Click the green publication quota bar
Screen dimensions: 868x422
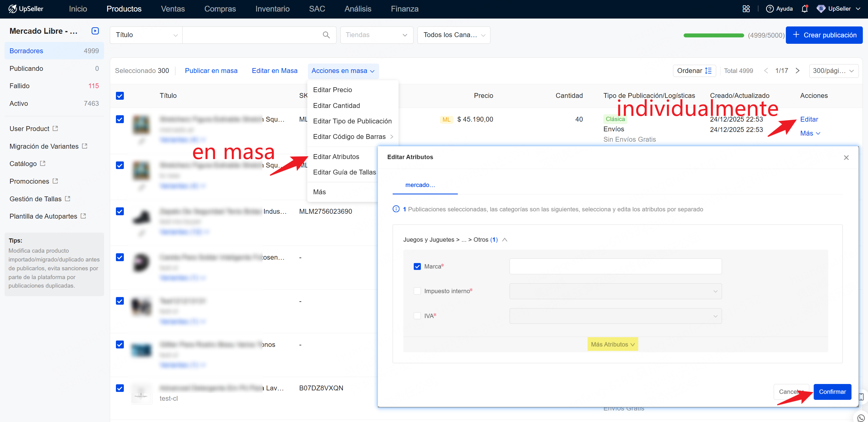pyautogui.click(x=714, y=35)
